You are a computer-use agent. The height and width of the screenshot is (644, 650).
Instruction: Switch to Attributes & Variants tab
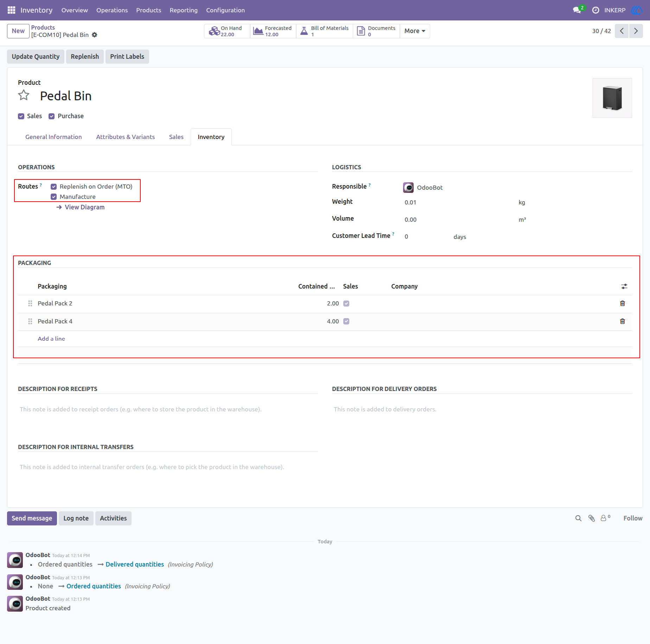coord(126,137)
